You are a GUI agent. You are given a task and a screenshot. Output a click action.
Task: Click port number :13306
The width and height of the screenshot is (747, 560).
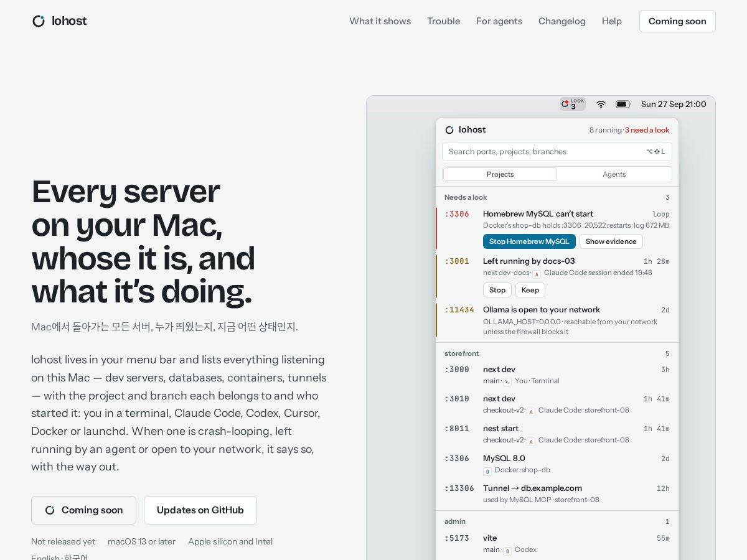pos(459,488)
